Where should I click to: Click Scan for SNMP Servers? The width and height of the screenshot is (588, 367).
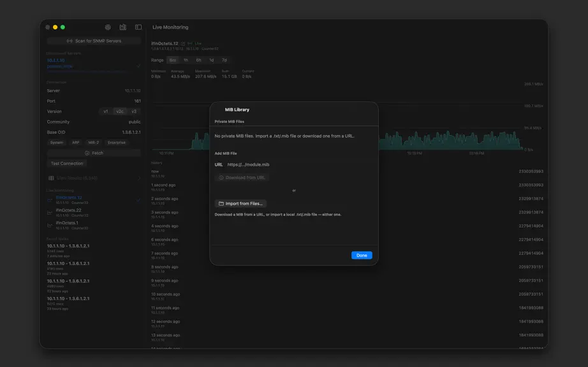[94, 41]
